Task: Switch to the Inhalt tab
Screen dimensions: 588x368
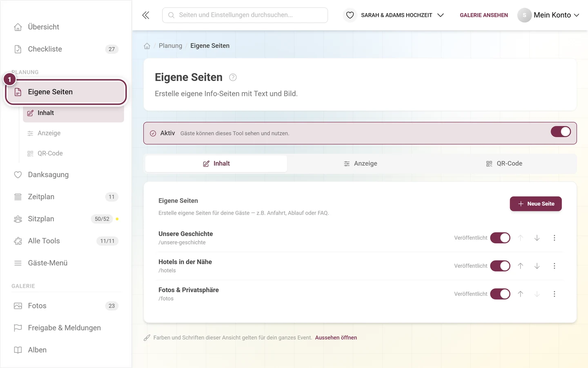Action: pos(216,164)
